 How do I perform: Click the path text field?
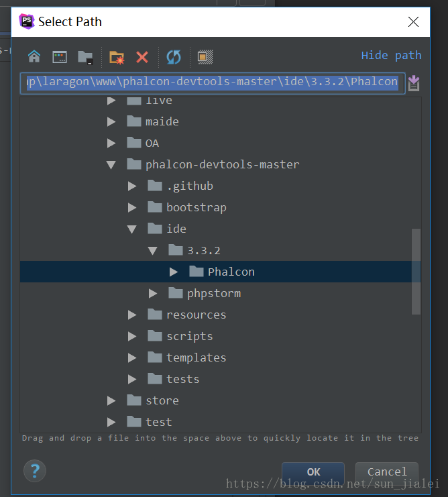[213, 83]
